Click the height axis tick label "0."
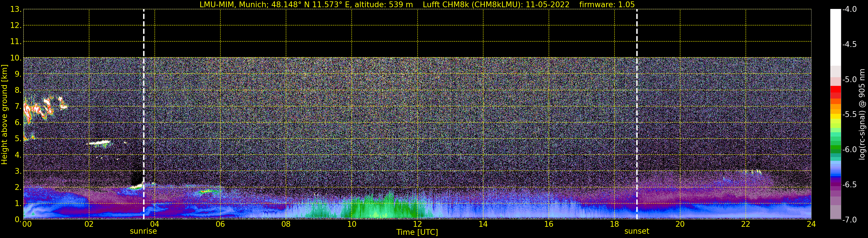The width and height of the screenshot is (868, 238). click(x=18, y=220)
